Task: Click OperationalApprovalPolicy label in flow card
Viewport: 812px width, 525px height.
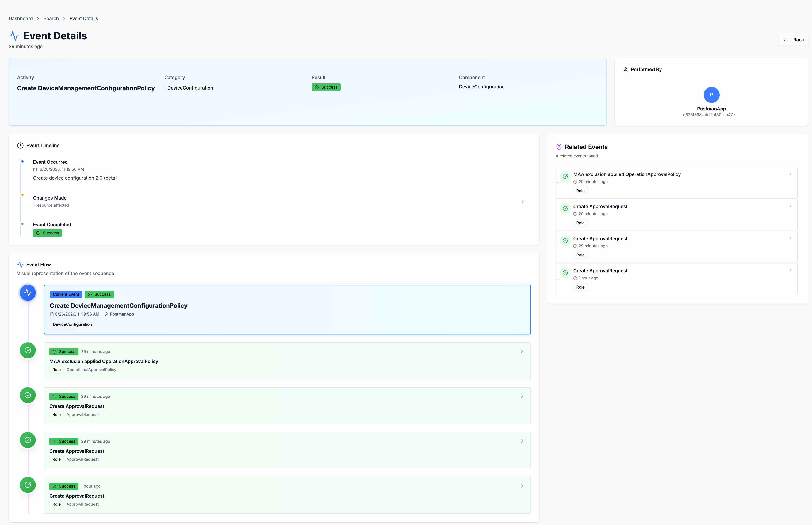Action: pos(91,370)
